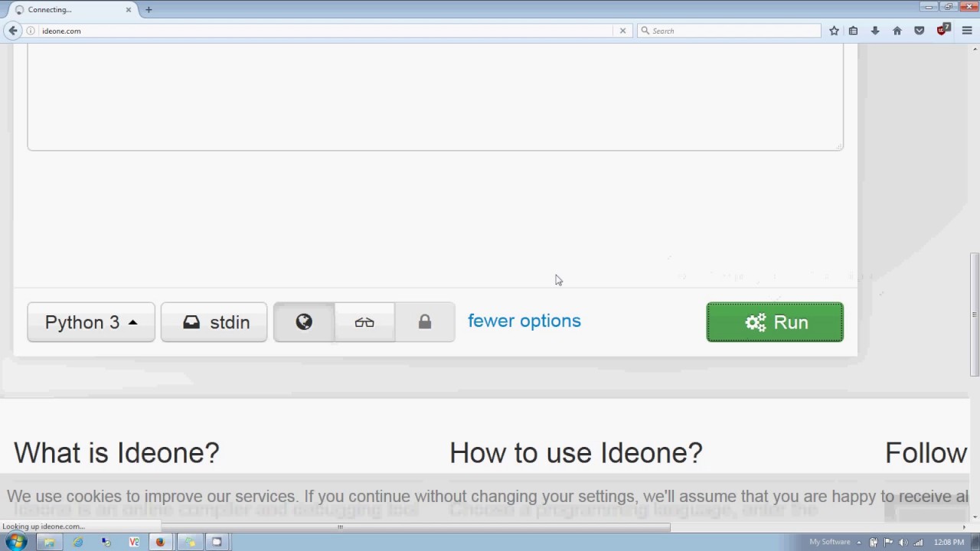Choose private visibility with the lock icon
Viewport: 980px width, 551px height.
(425, 322)
